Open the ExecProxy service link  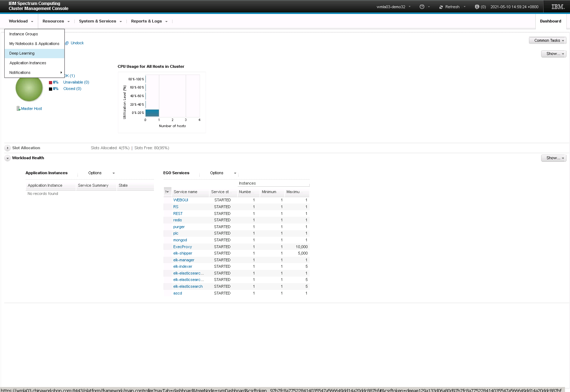coord(182,247)
